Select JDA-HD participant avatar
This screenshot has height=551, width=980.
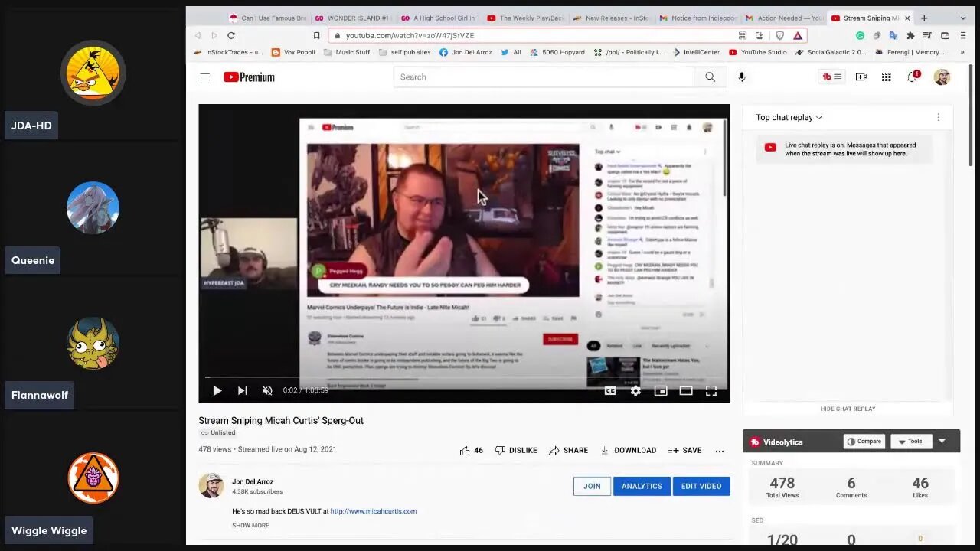pos(93,72)
